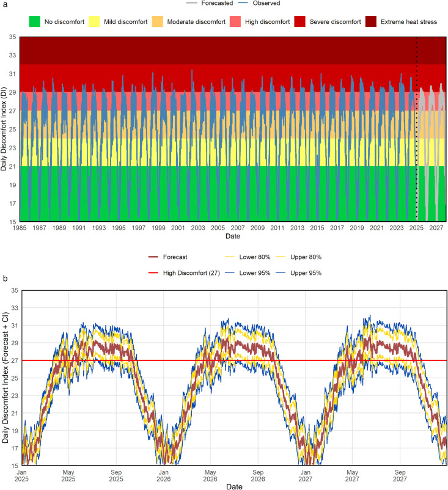Click the 2023 tick label on panel a
The image size is (448, 490).
tap(397, 228)
